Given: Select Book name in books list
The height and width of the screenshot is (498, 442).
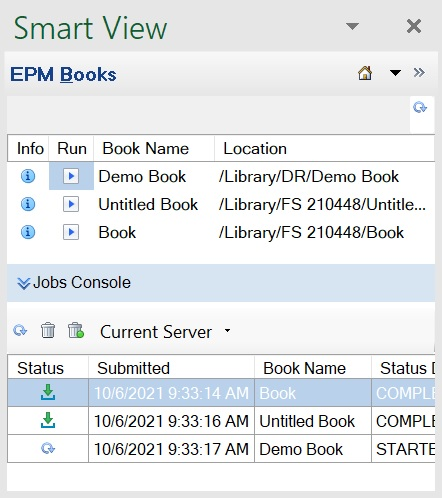Looking at the screenshot, I should click(x=117, y=232).
